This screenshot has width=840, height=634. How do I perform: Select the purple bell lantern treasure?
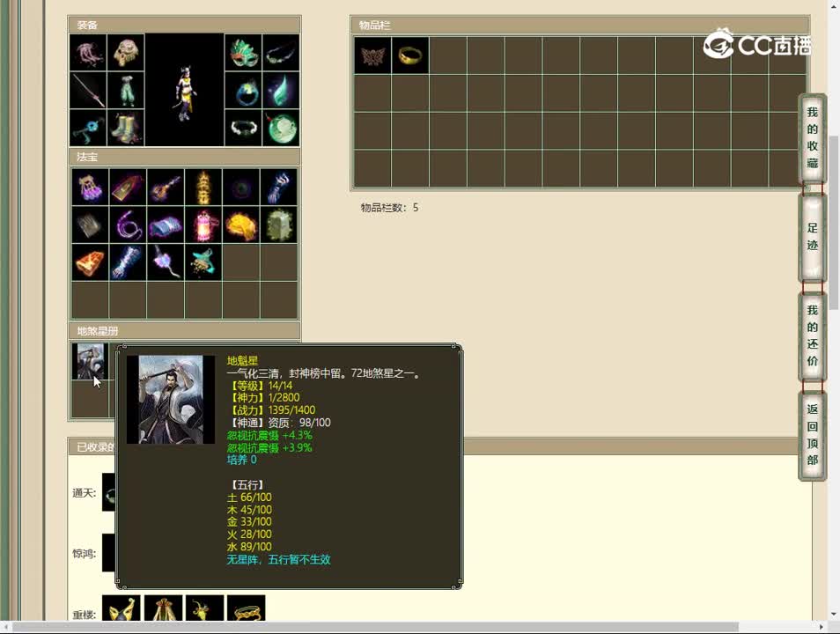tap(90, 187)
